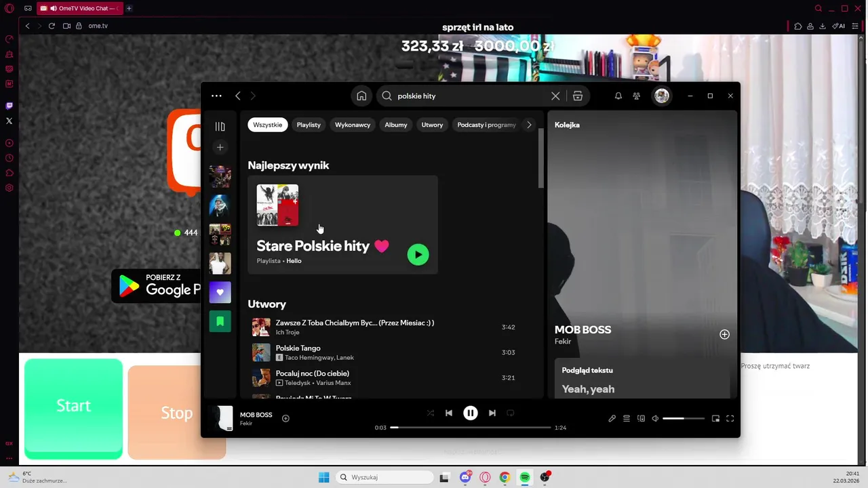Open the Friend Activity icon
Viewport: 868px width, 488px height.
click(x=636, y=96)
